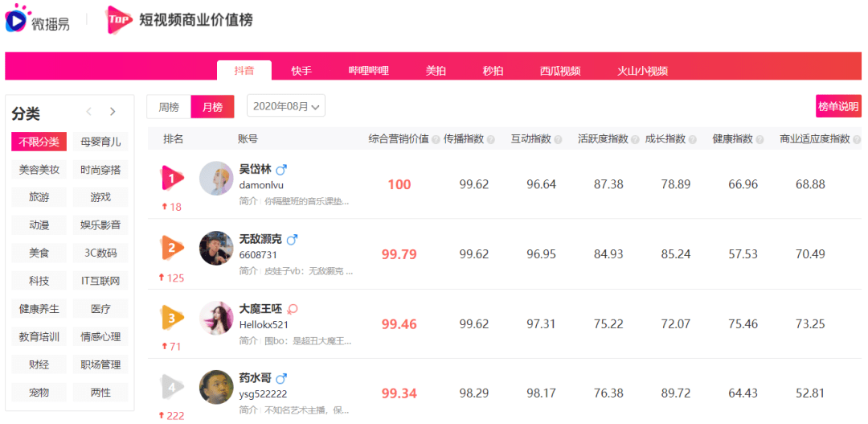Open 大魔王呸 avatar photo
Image resolution: width=868 pixels, height=424 pixels.
pos(216,318)
